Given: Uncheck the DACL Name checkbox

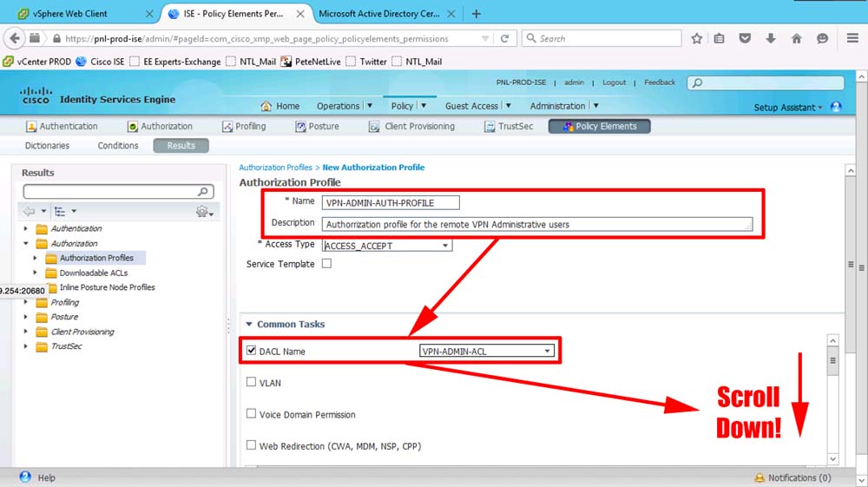Looking at the screenshot, I should click(x=252, y=351).
